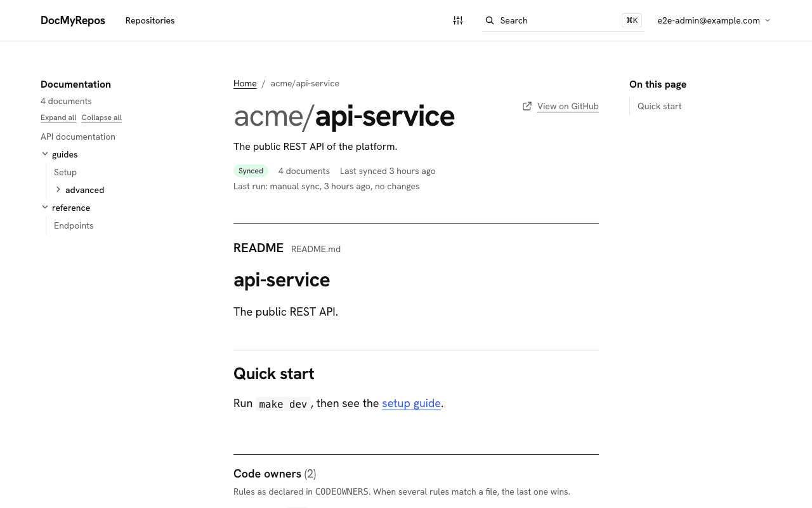This screenshot has height=508, width=812.
Task: Open the Endpoints document
Action: [x=74, y=225]
